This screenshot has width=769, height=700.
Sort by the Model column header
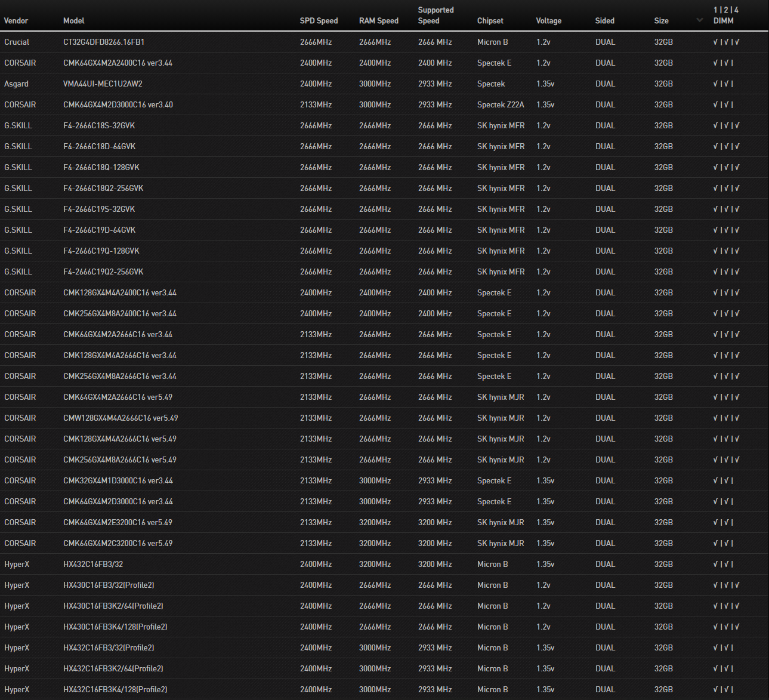74,21
